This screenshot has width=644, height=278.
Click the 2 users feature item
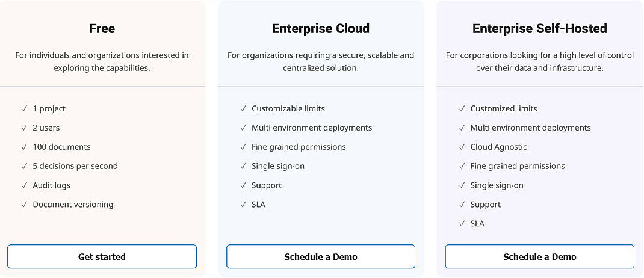[46, 128]
